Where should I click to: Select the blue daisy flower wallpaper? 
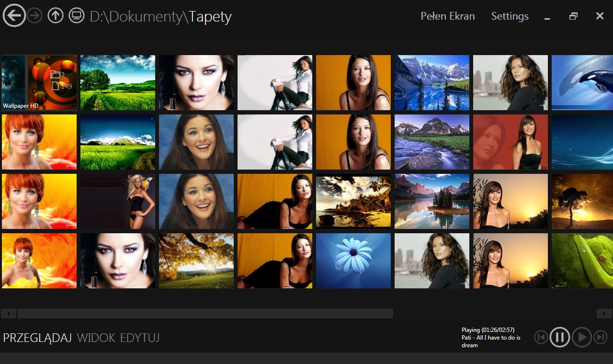click(x=353, y=261)
